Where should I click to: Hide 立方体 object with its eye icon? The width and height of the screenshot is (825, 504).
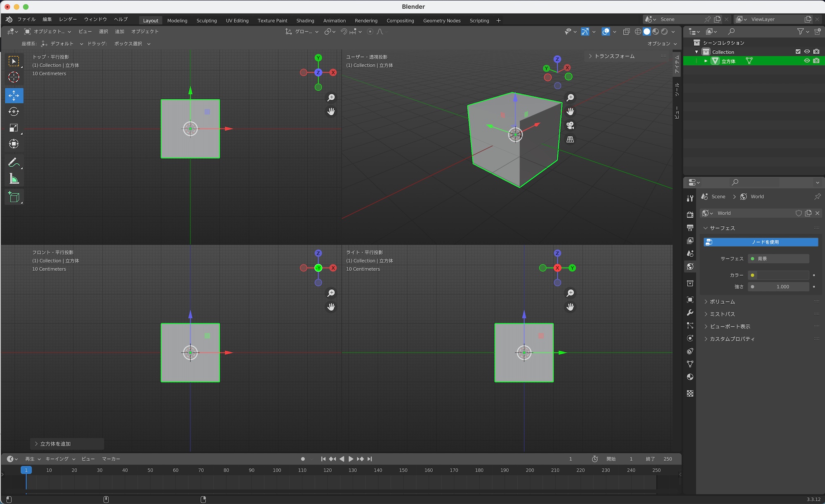pyautogui.click(x=807, y=61)
